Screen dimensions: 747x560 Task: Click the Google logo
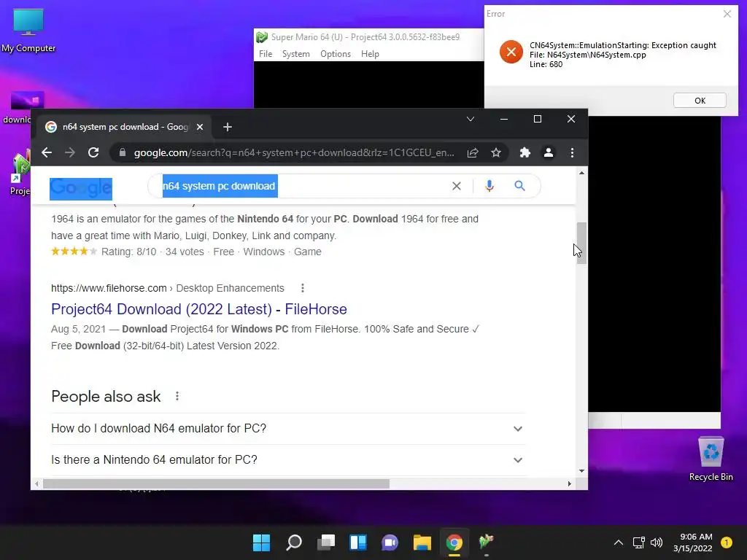click(81, 189)
